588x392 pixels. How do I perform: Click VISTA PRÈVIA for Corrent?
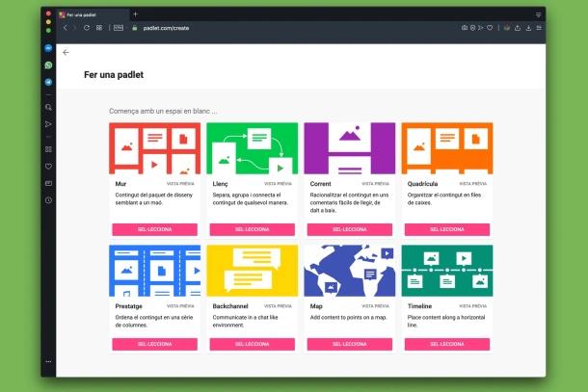[375, 184]
